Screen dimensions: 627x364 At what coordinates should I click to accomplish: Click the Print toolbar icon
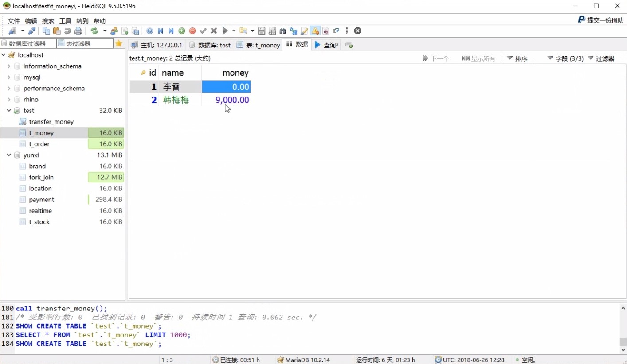(78, 31)
